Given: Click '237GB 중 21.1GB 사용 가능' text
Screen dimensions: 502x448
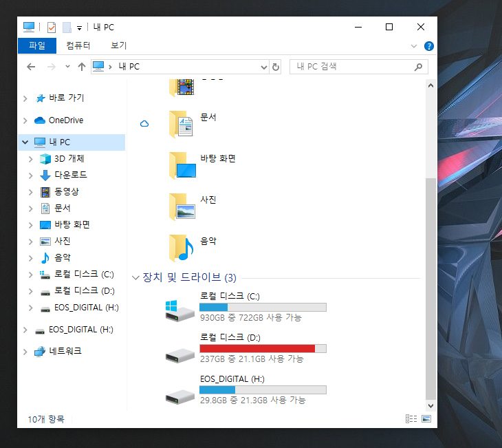Looking at the screenshot, I should point(252,359).
